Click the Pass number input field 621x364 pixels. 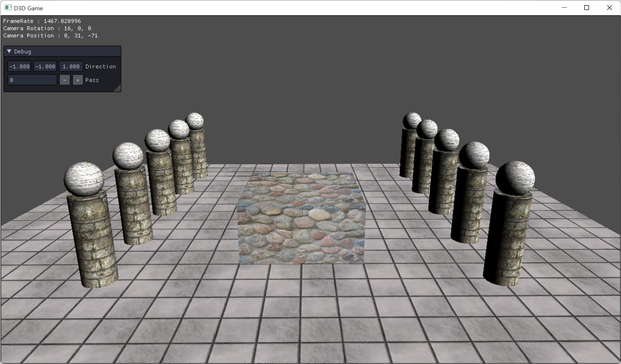(x=32, y=80)
